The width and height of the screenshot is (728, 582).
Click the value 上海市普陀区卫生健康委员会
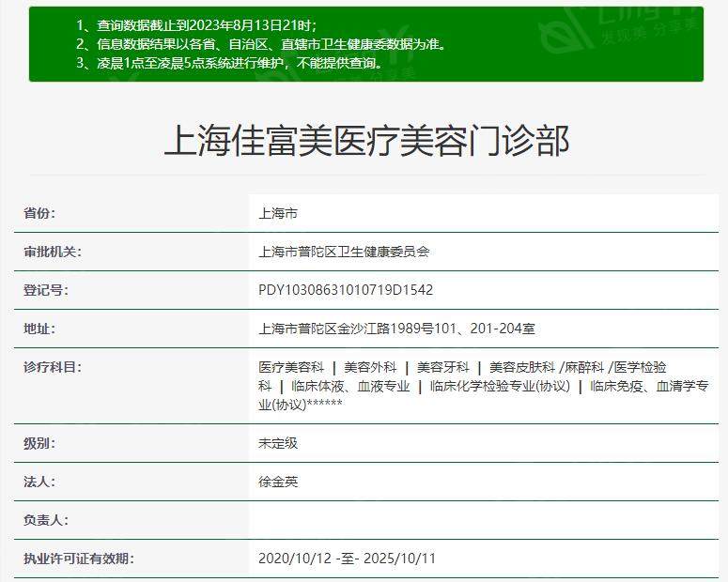344,252
